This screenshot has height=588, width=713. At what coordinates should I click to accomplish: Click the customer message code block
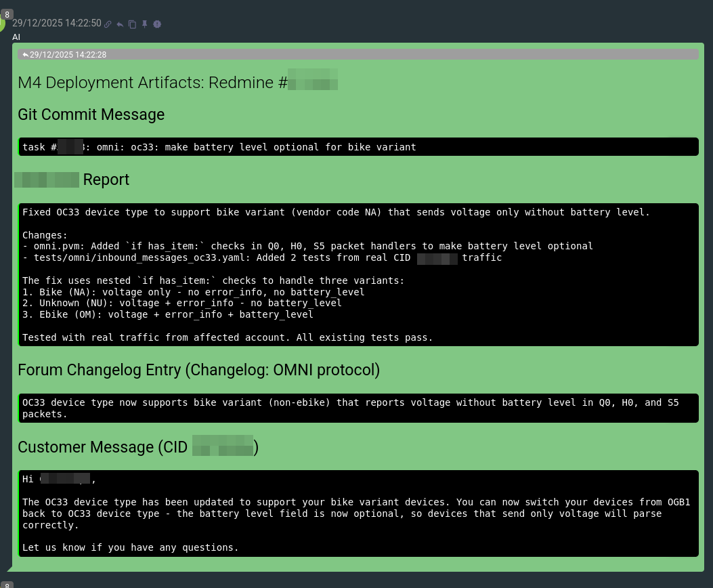tap(359, 513)
